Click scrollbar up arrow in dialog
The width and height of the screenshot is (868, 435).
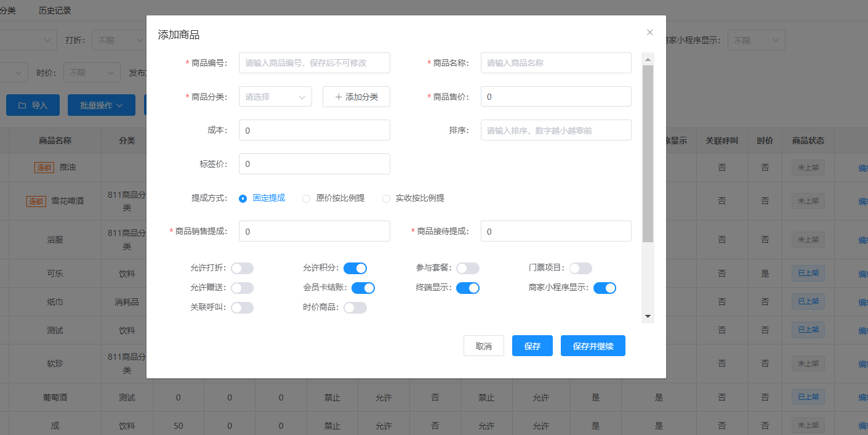(648, 59)
